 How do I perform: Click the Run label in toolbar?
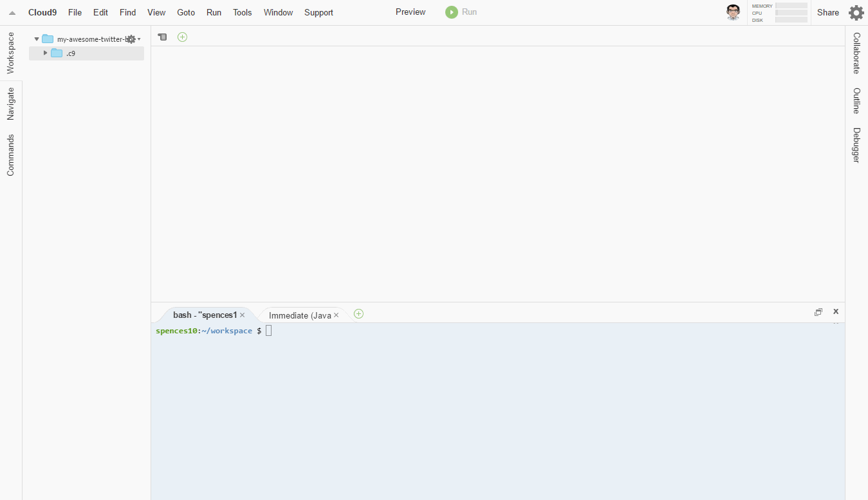click(x=470, y=12)
